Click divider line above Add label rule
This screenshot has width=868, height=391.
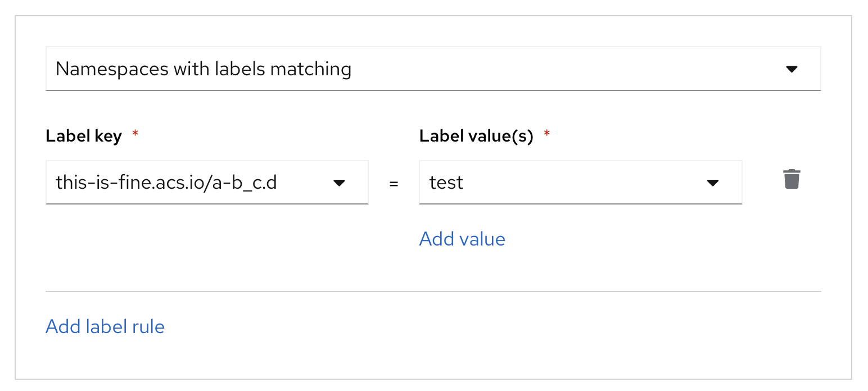pos(433,292)
